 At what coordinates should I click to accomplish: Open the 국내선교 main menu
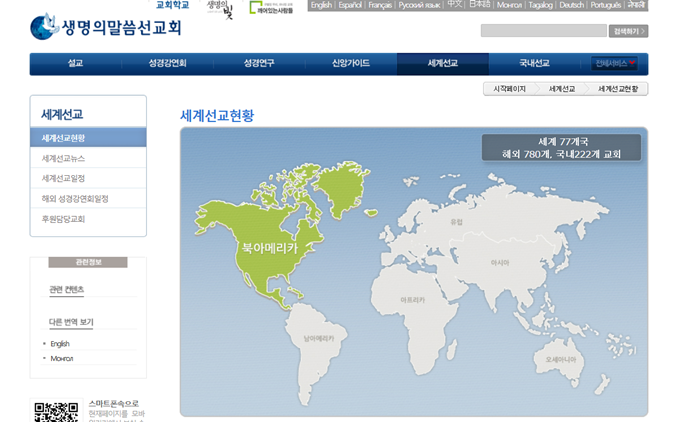point(534,63)
